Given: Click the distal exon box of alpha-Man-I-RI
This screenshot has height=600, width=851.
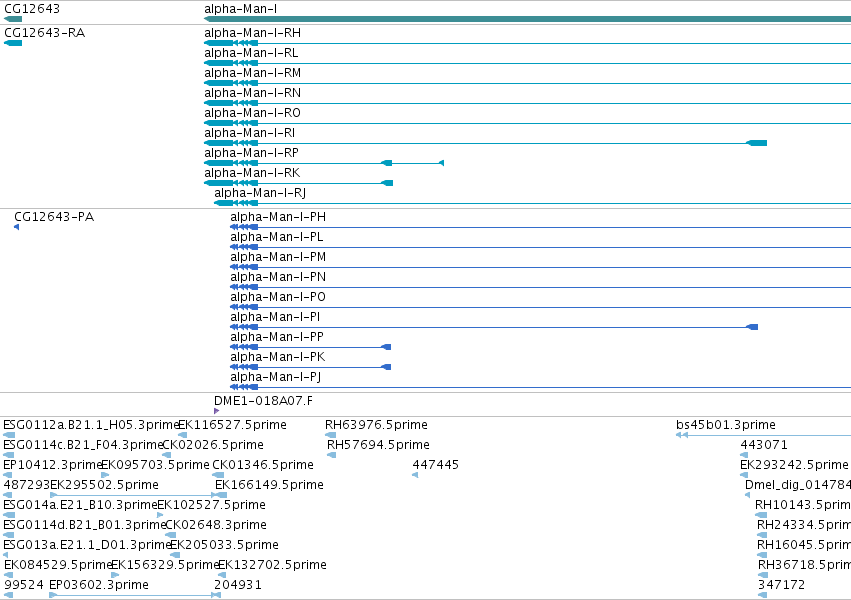Looking at the screenshot, I should 757,143.
